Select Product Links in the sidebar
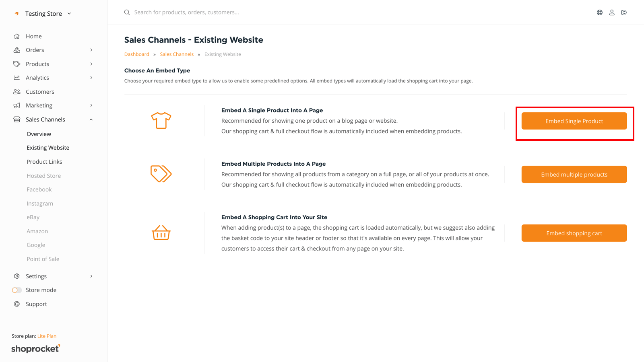644x362 pixels. [44, 161]
